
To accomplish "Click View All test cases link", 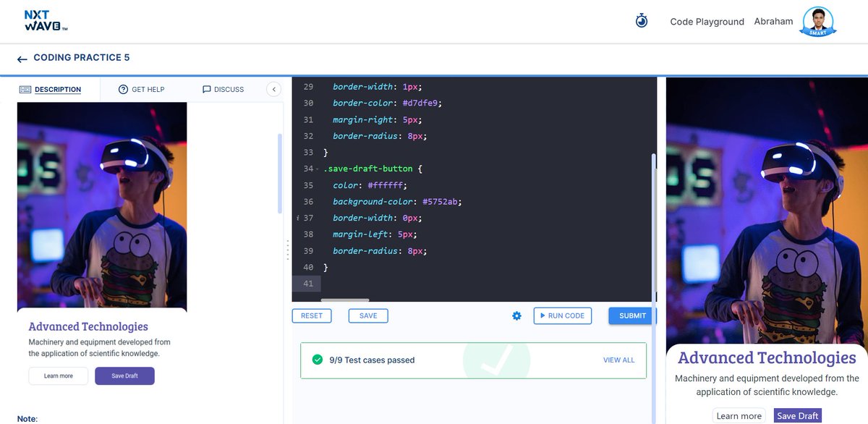I will coord(618,360).
